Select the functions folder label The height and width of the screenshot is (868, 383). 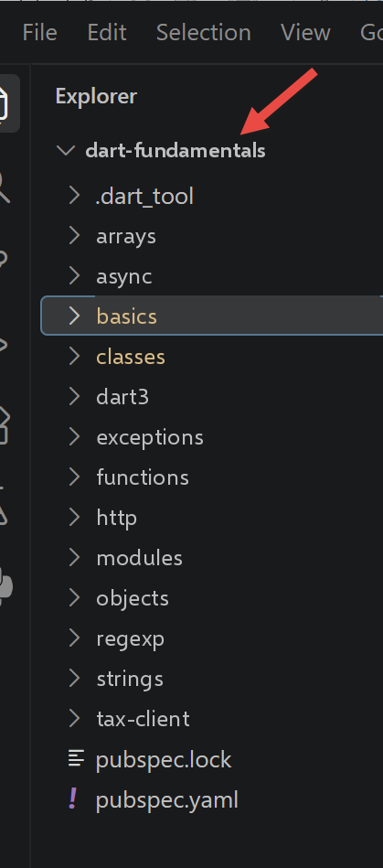coord(143,477)
